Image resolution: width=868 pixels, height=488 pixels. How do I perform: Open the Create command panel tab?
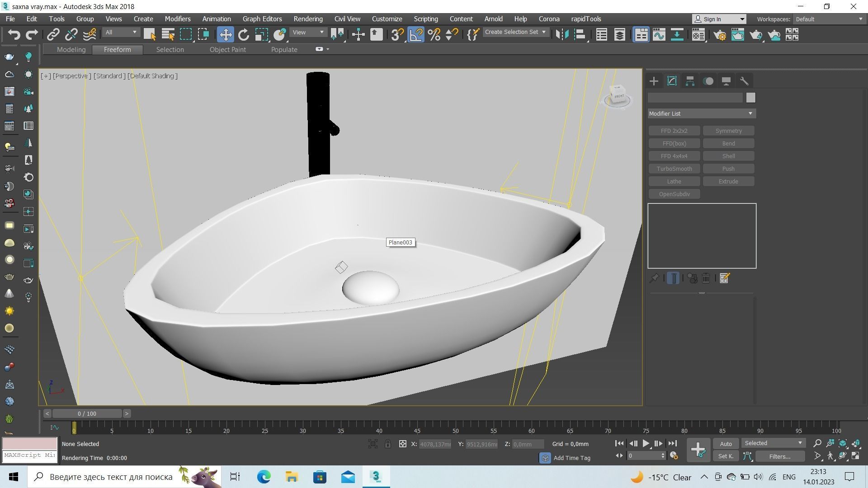654,81
